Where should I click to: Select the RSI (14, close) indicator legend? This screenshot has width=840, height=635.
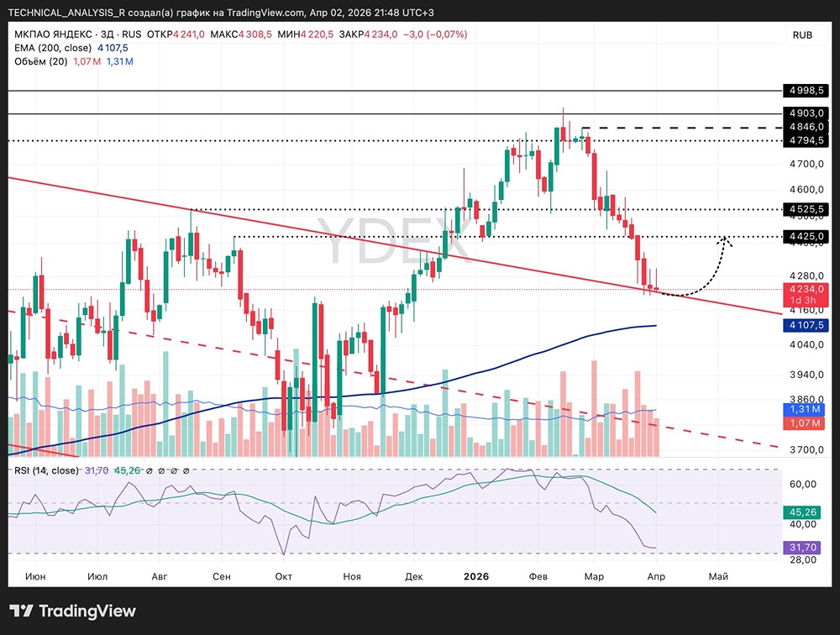[46, 470]
